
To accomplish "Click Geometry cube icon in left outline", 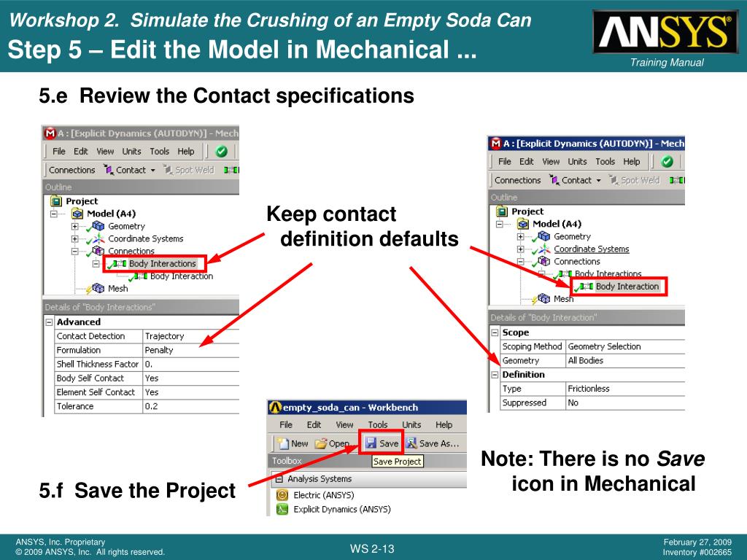I will coord(98,226).
